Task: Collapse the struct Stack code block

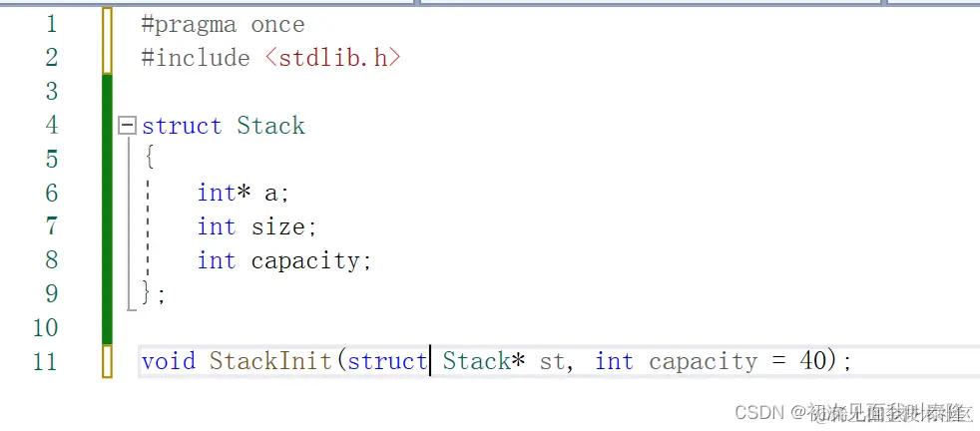Action: [x=127, y=126]
